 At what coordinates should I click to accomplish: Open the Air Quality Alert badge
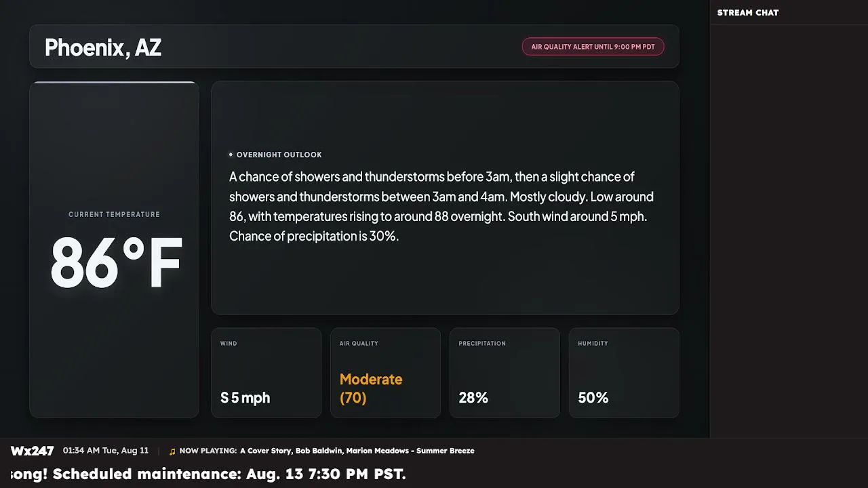coord(593,47)
